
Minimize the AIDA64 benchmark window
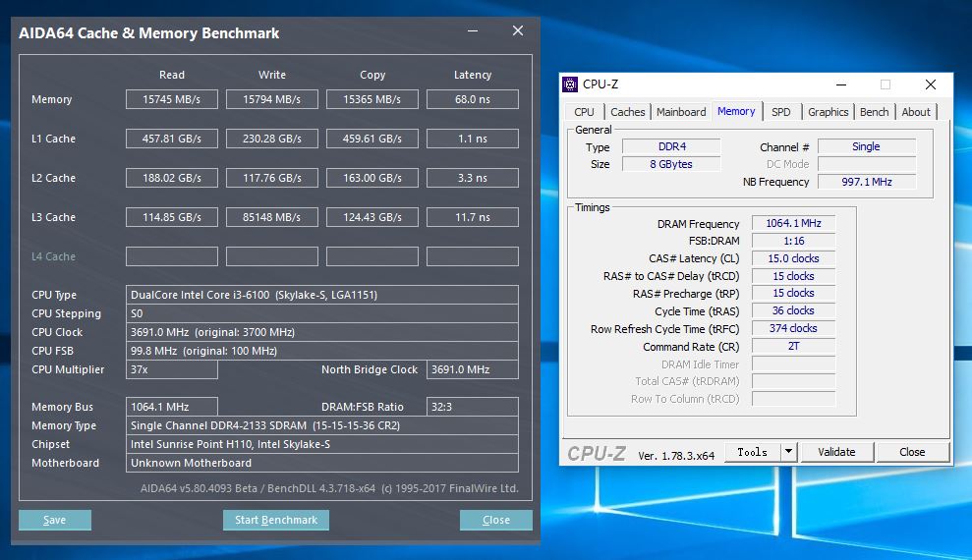tap(471, 31)
